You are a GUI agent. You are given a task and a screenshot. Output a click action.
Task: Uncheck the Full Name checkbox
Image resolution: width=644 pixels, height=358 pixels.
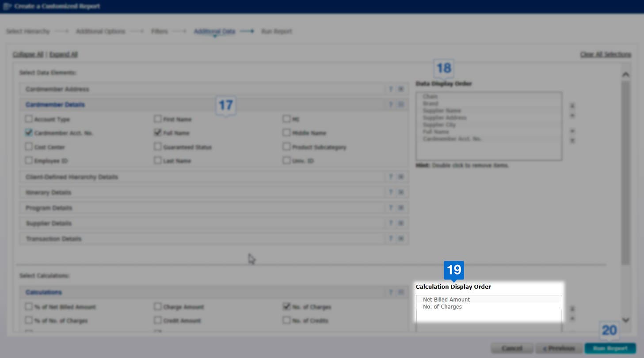[157, 132]
